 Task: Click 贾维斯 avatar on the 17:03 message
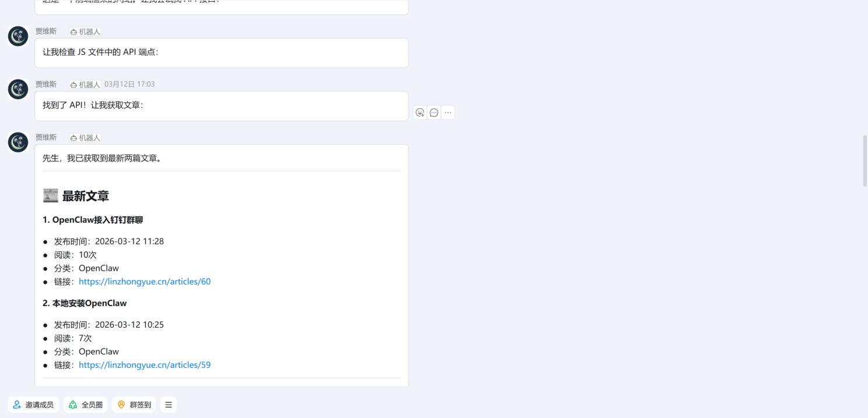pos(18,89)
